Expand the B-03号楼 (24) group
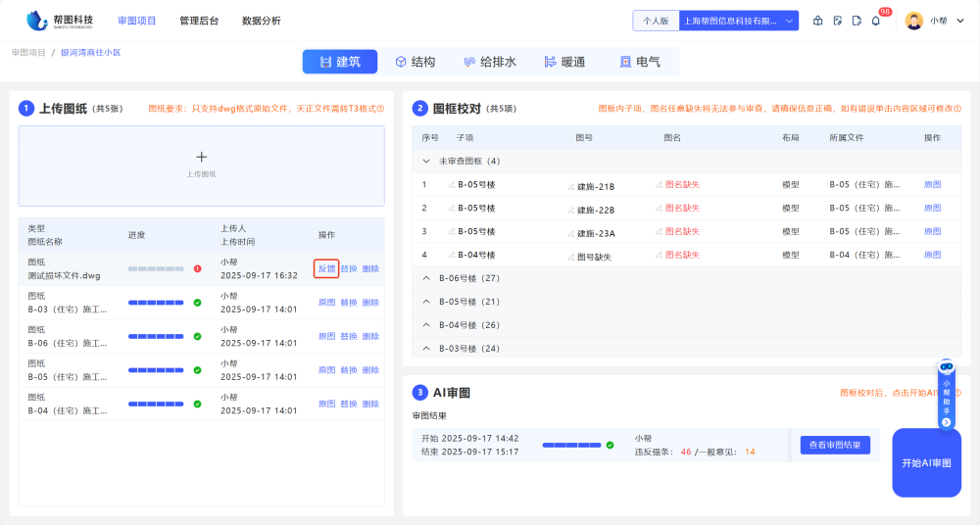The height and width of the screenshot is (525, 980). [x=426, y=349]
